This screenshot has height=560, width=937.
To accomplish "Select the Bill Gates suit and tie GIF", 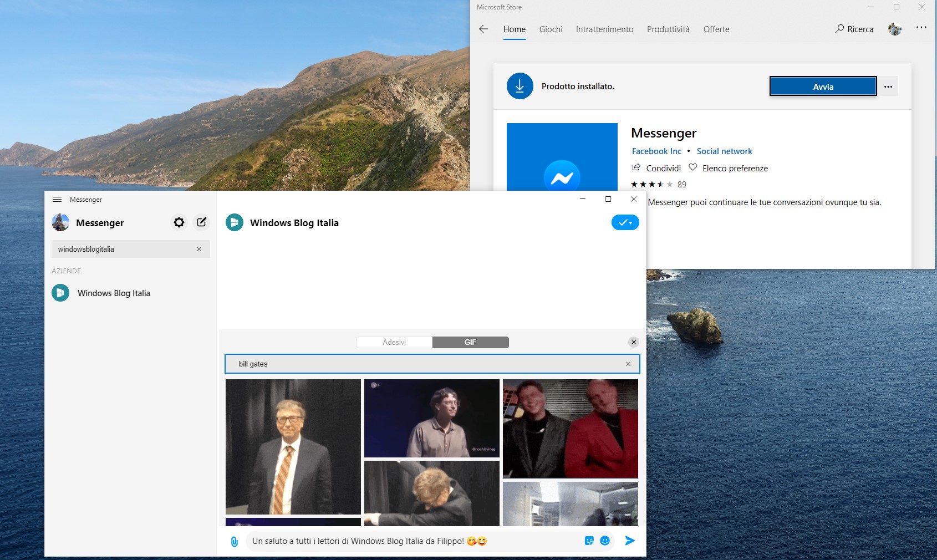I will tap(293, 447).
